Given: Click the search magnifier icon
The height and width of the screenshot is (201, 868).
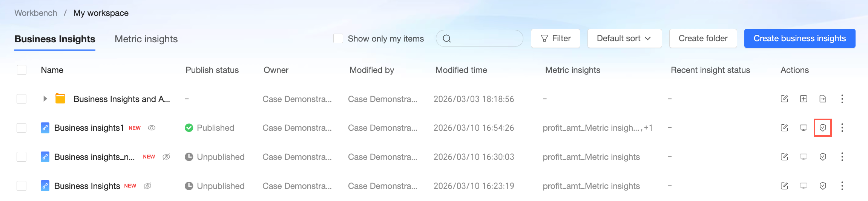Looking at the screenshot, I should (447, 39).
